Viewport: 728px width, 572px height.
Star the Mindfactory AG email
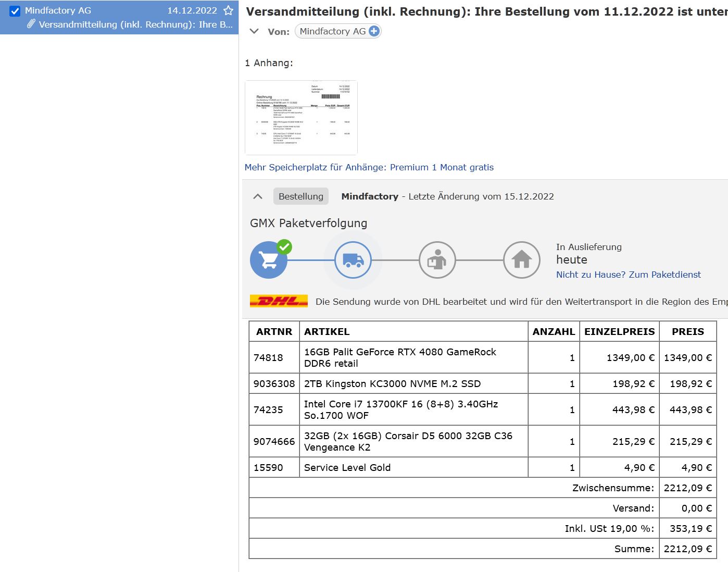228,10
